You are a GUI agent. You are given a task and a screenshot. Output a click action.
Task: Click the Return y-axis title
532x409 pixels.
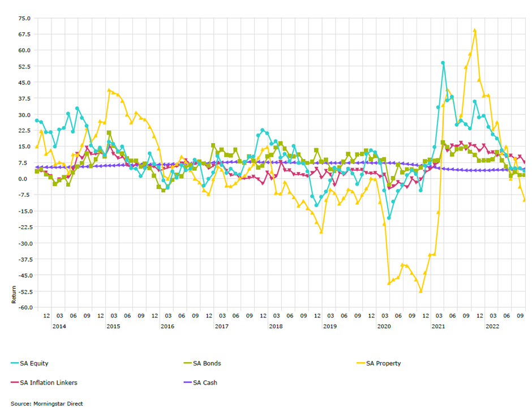tap(14, 294)
